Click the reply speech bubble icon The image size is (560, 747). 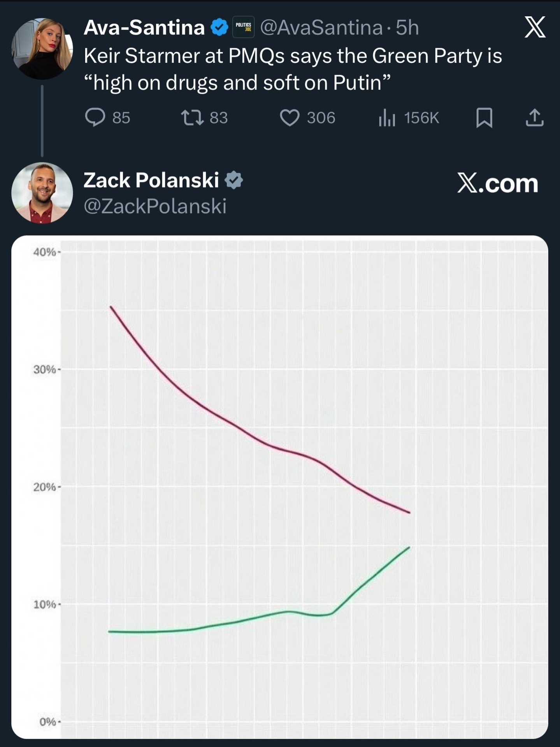tap(95, 118)
